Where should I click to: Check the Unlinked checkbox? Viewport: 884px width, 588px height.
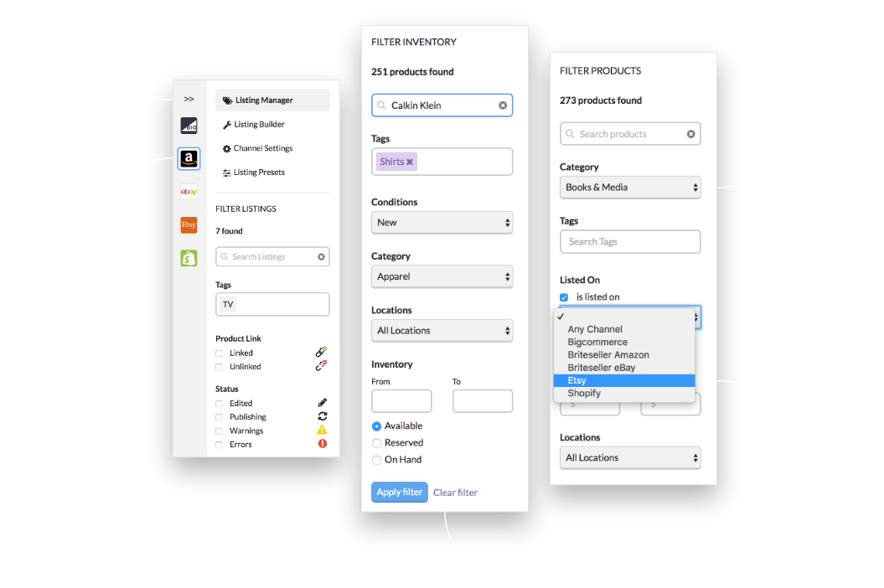tap(220, 367)
